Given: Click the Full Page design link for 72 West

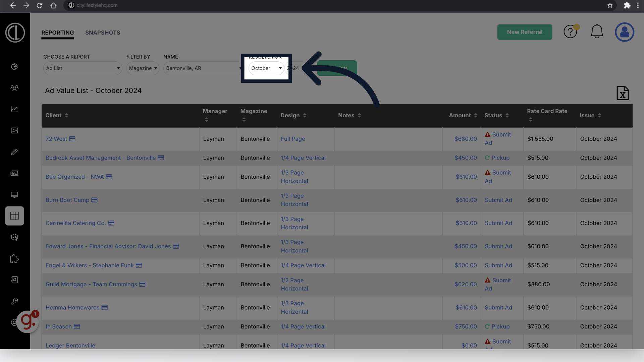Looking at the screenshot, I should (293, 139).
